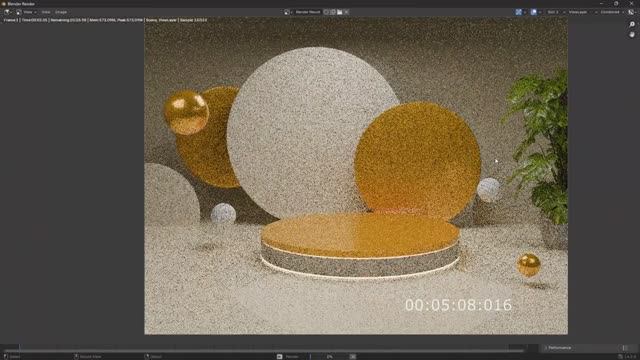Open the editor type selector icon
This screenshot has width=640, height=360.
point(7,12)
